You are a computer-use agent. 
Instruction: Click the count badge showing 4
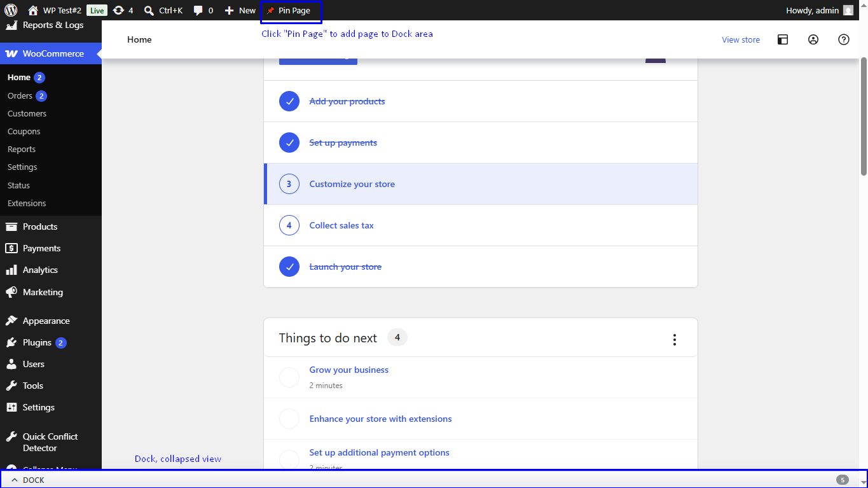397,337
